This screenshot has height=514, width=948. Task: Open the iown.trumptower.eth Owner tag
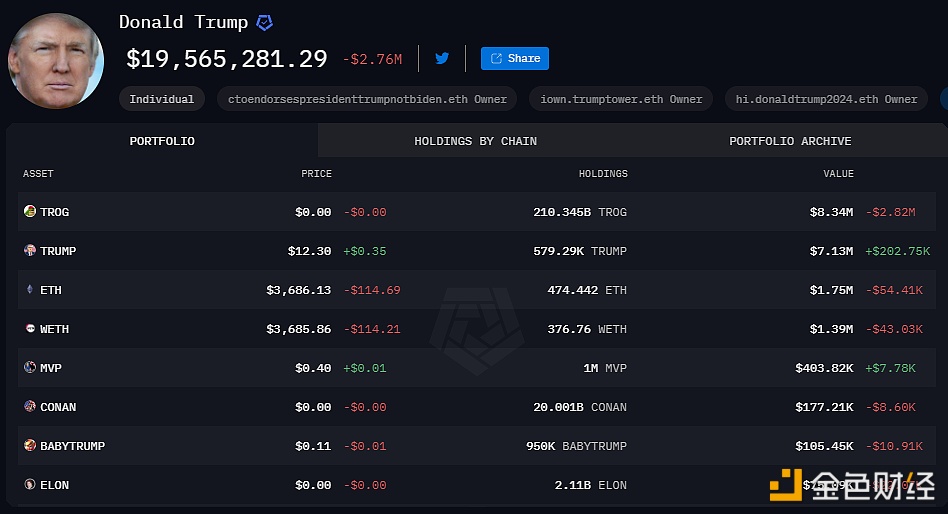pos(621,99)
